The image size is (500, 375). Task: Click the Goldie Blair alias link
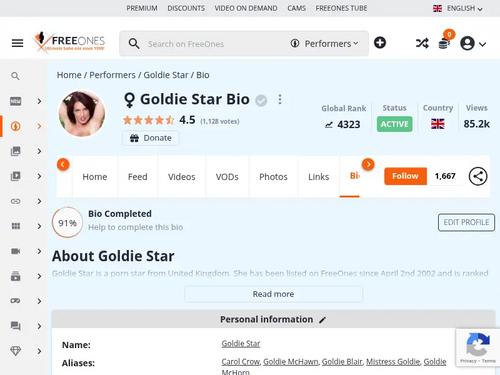click(x=342, y=362)
